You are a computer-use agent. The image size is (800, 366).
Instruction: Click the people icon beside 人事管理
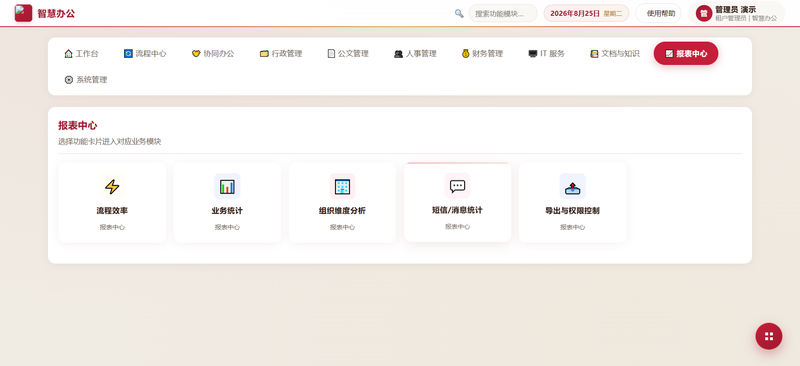pyautogui.click(x=398, y=54)
